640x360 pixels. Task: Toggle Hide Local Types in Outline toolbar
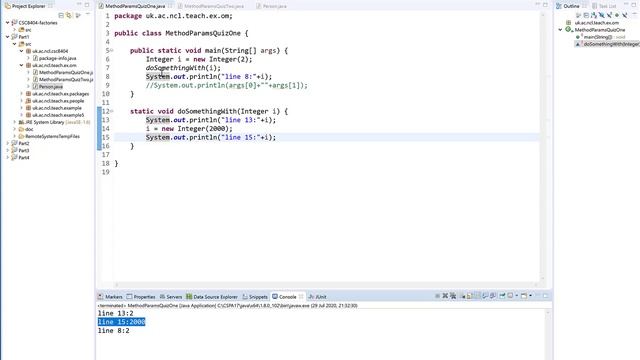[x=624, y=15]
